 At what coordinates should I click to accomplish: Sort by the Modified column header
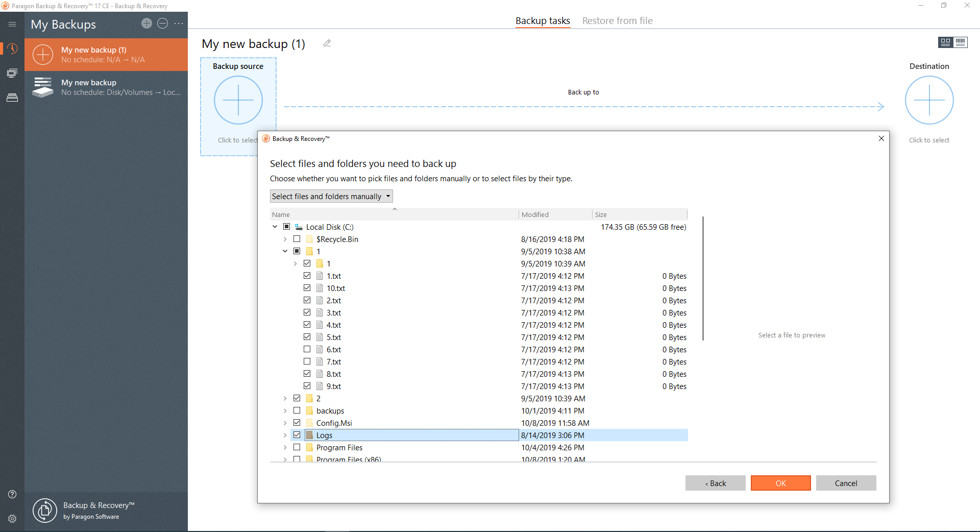[x=555, y=214]
